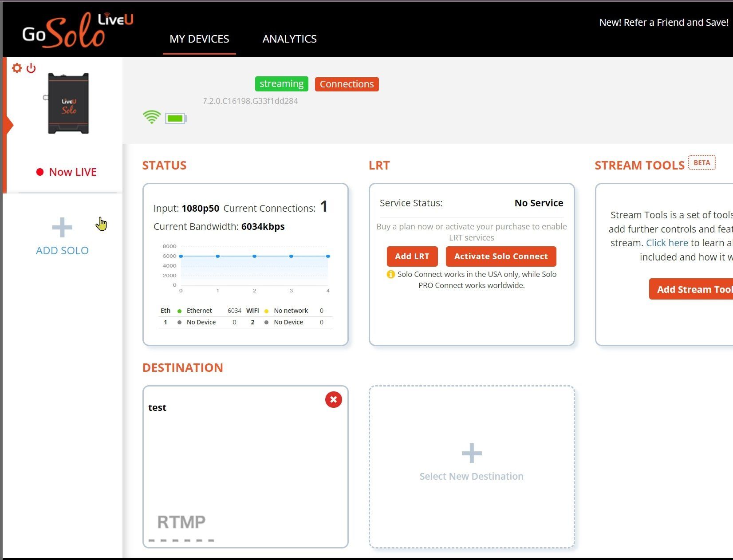Click the green streaming status badge
The image size is (733, 560).
(x=281, y=84)
